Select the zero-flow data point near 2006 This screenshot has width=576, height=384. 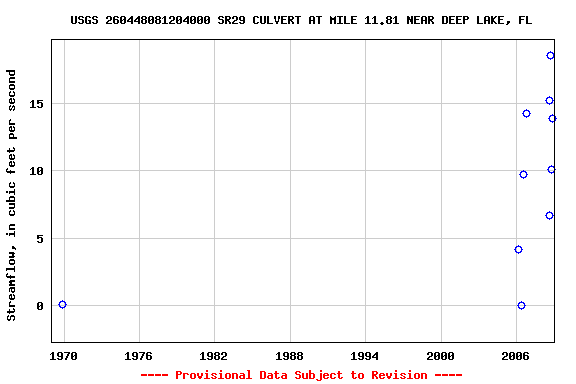(521, 305)
